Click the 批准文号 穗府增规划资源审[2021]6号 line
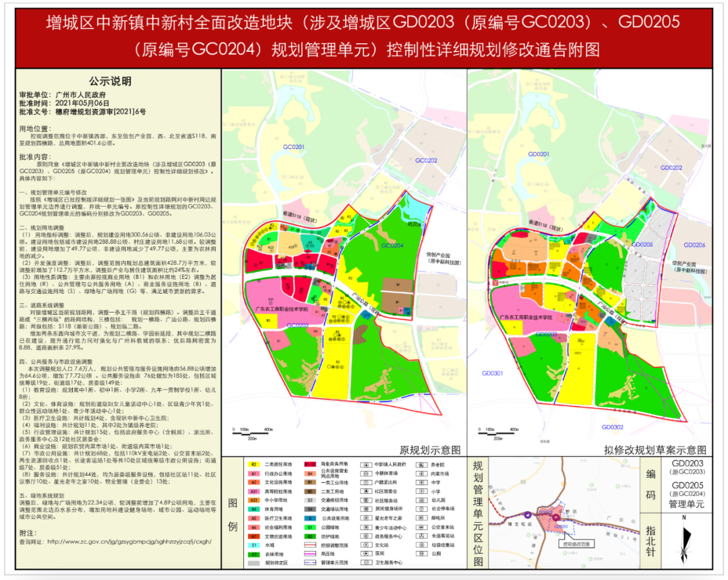 83,112
